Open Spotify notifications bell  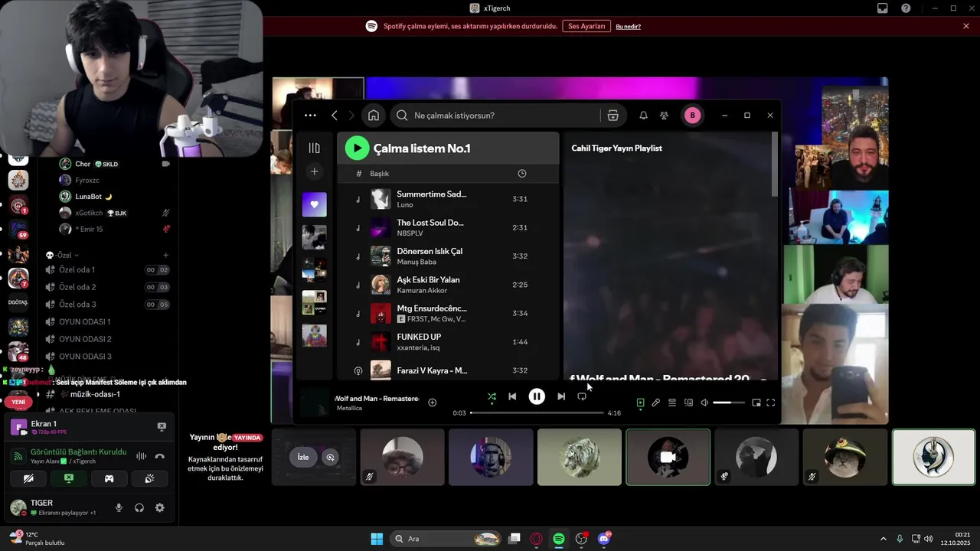tap(643, 116)
